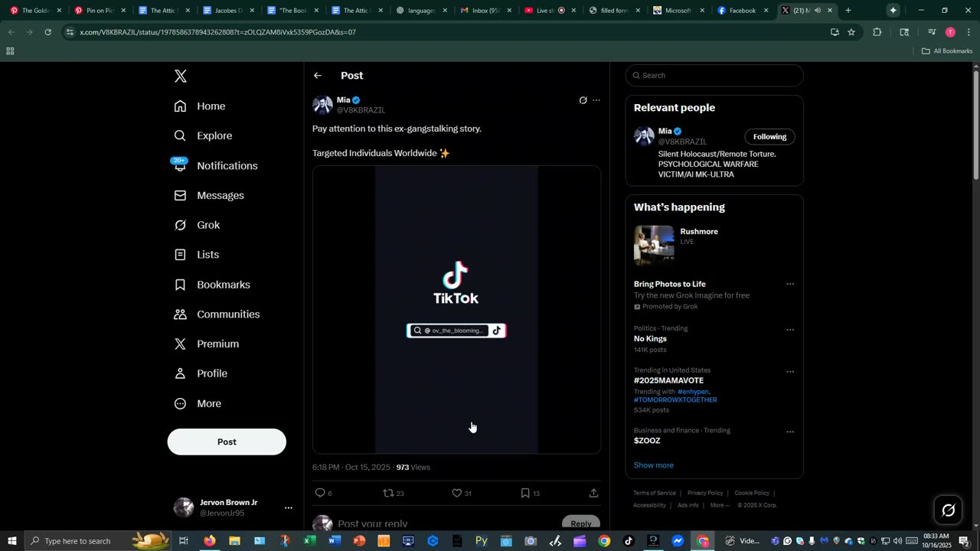
Task: Click the browser address bar URL
Action: pos(218,32)
